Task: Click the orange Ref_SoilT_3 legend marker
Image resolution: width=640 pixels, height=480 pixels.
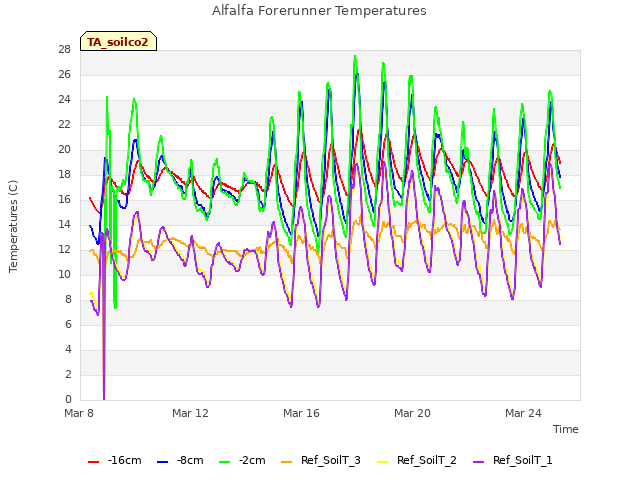Action: click(x=287, y=462)
